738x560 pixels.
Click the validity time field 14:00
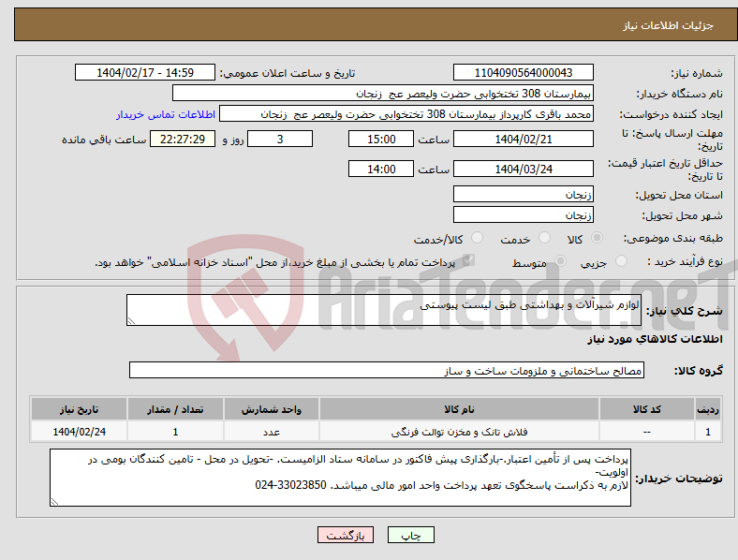[381, 169]
